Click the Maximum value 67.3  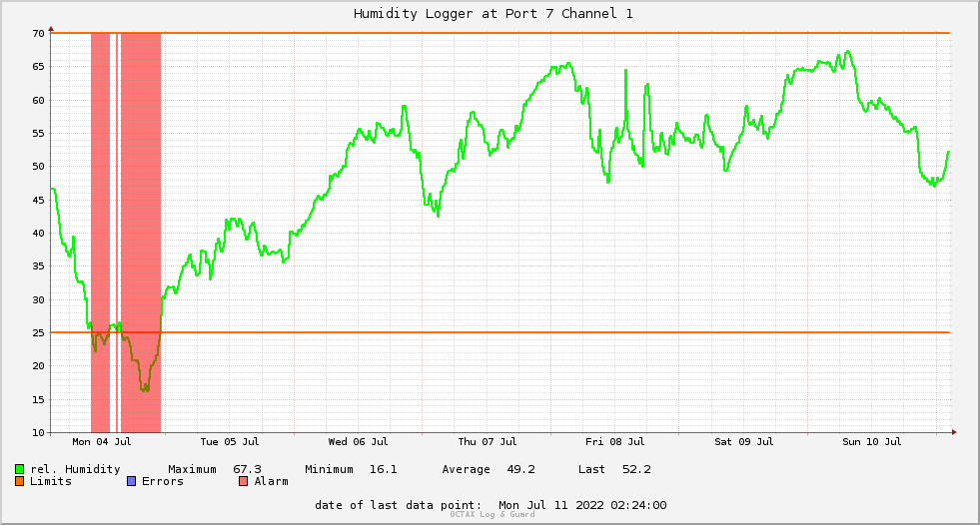tap(247, 469)
